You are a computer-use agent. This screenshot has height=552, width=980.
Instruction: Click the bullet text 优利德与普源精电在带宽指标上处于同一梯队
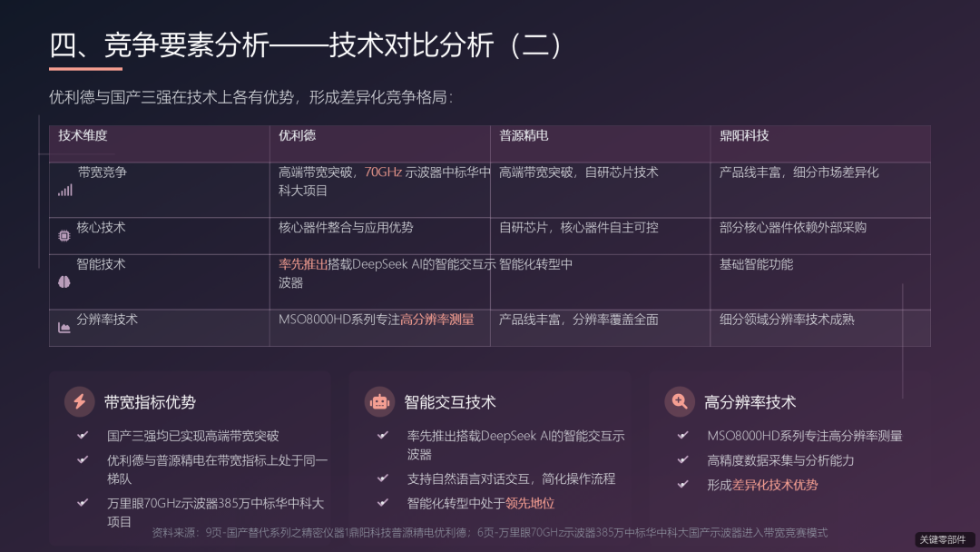tap(217, 469)
